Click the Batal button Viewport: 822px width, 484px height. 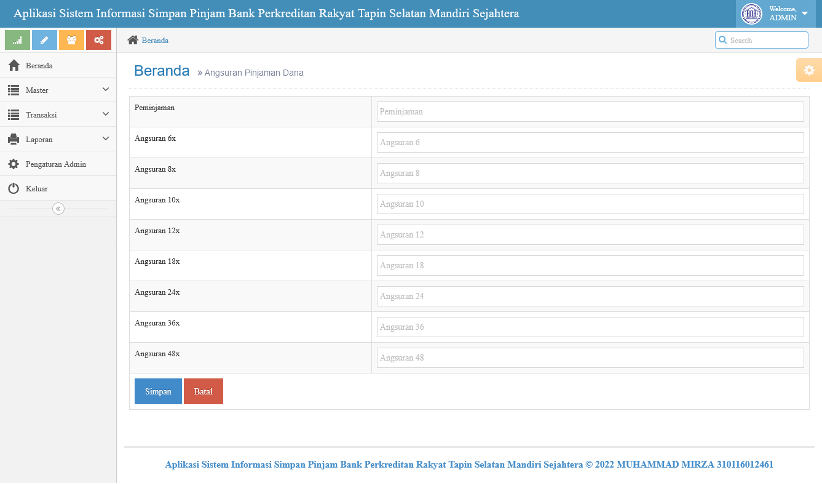(203, 391)
